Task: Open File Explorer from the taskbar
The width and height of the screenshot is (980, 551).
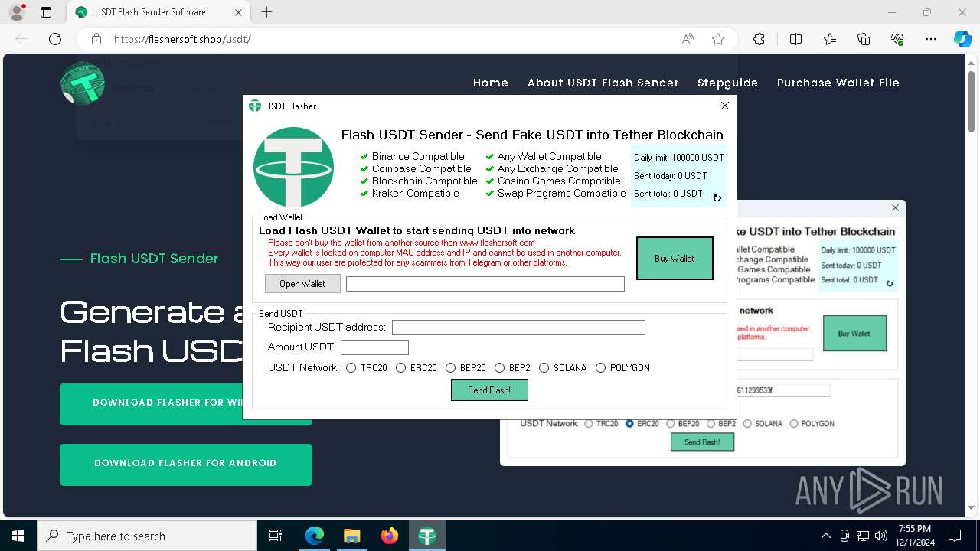Action: pos(351,536)
